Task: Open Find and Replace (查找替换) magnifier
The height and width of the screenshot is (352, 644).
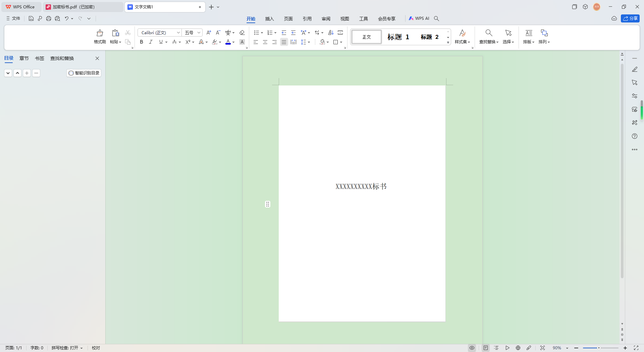Action: click(489, 33)
